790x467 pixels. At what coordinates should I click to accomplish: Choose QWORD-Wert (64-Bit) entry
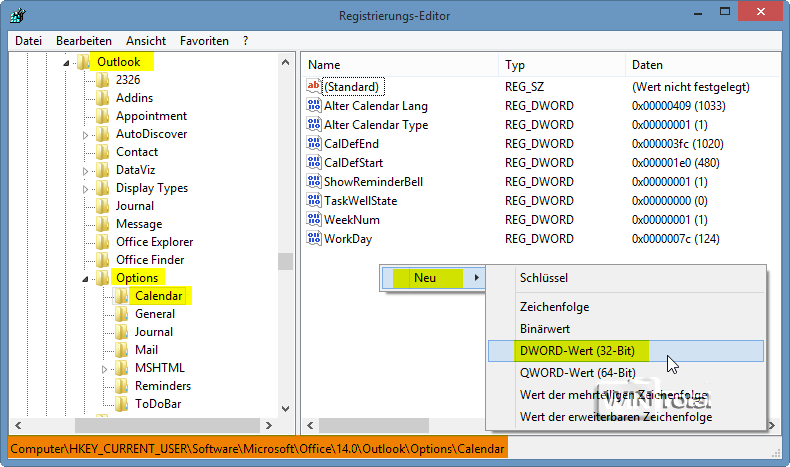[626, 373]
